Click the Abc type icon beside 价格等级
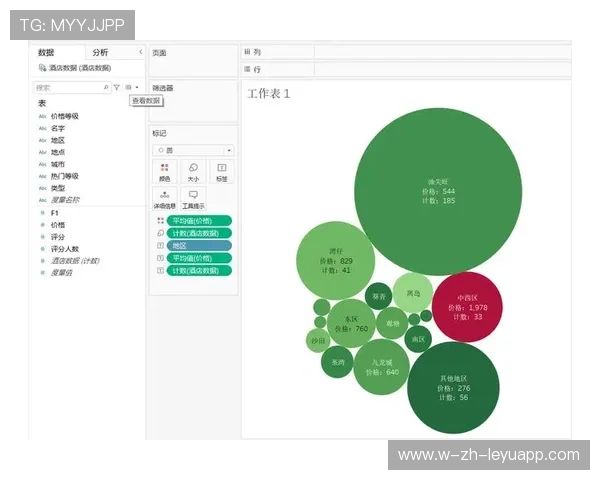Viewport: 600px width, 480px height. tap(42, 116)
